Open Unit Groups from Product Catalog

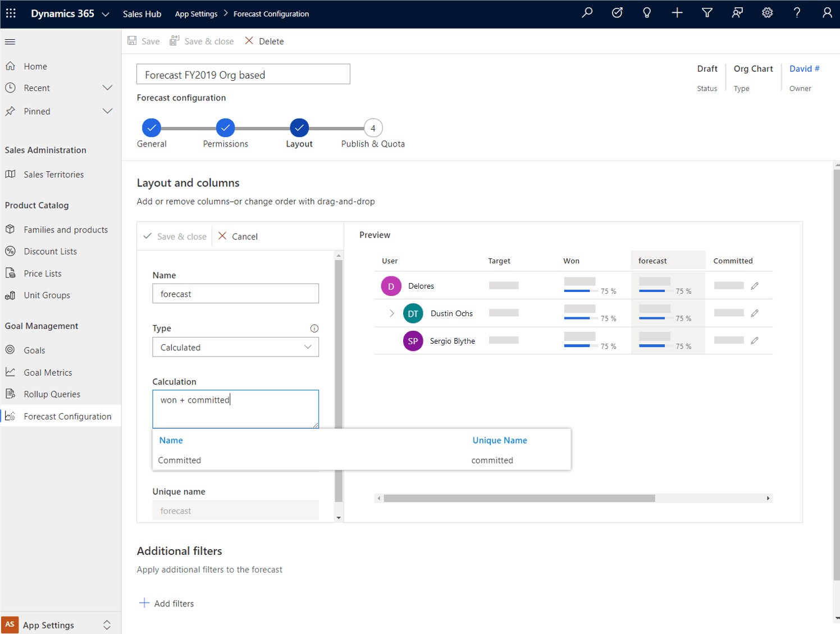tap(47, 295)
